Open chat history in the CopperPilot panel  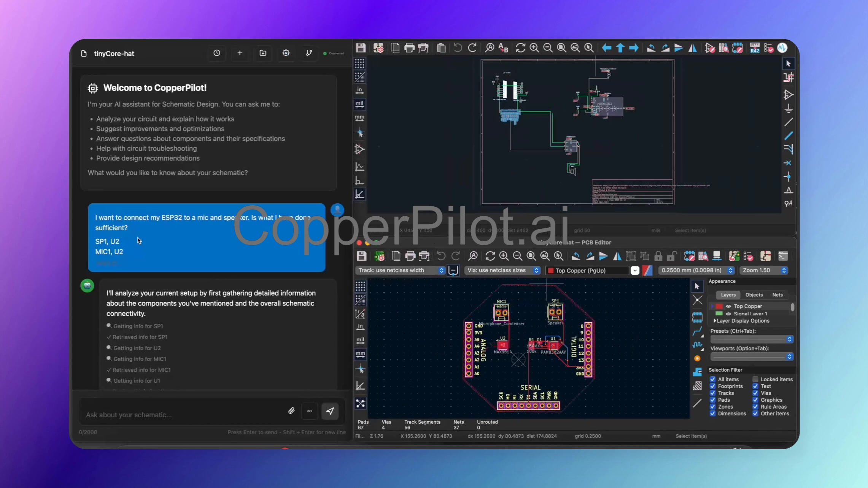[216, 53]
